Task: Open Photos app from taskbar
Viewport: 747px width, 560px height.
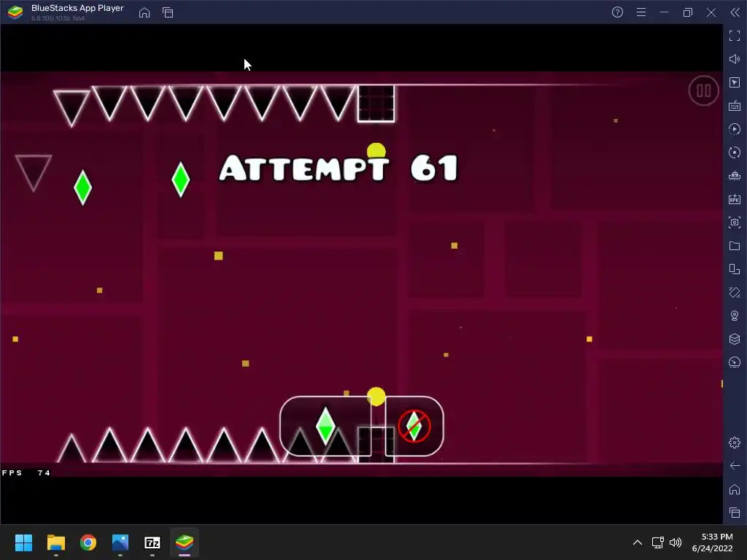Action: [120, 542]
